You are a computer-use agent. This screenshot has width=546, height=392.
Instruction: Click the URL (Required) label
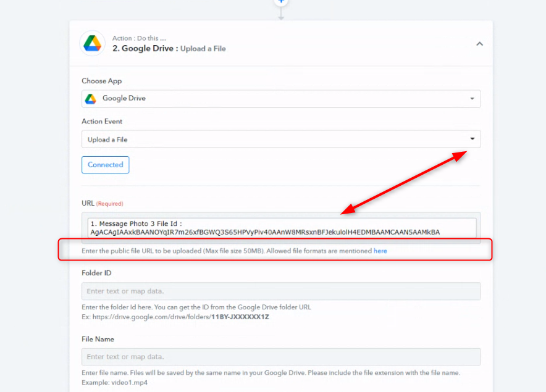103,203
